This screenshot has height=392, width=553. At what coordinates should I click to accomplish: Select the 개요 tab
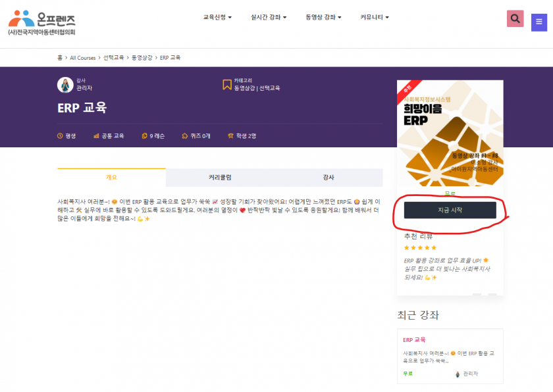[x=111, y=178]
